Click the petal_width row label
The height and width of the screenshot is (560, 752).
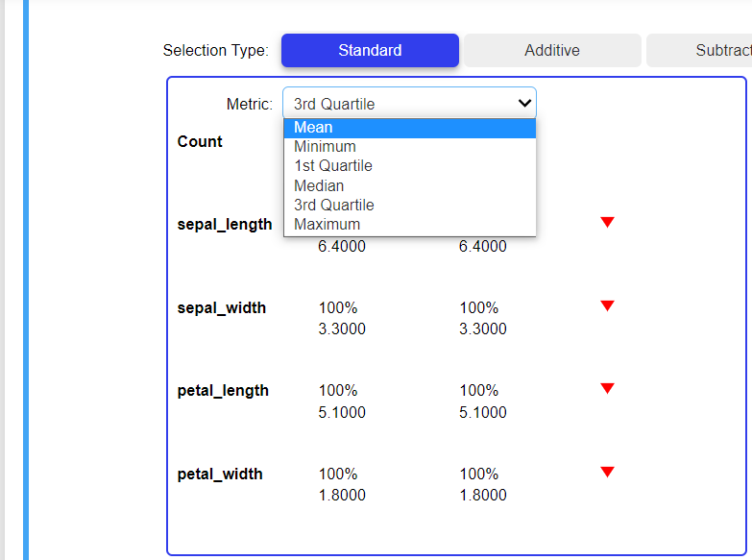pos(220,475)
